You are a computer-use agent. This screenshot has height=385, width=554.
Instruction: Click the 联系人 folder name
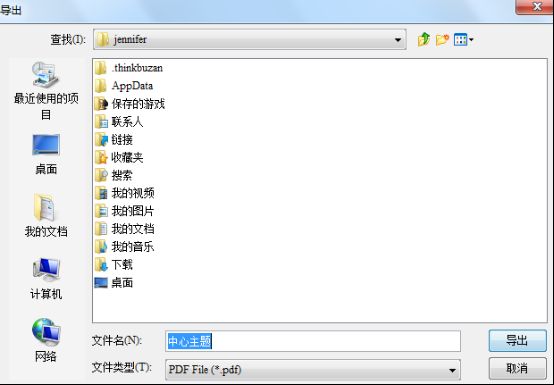(x=127, y=122)
